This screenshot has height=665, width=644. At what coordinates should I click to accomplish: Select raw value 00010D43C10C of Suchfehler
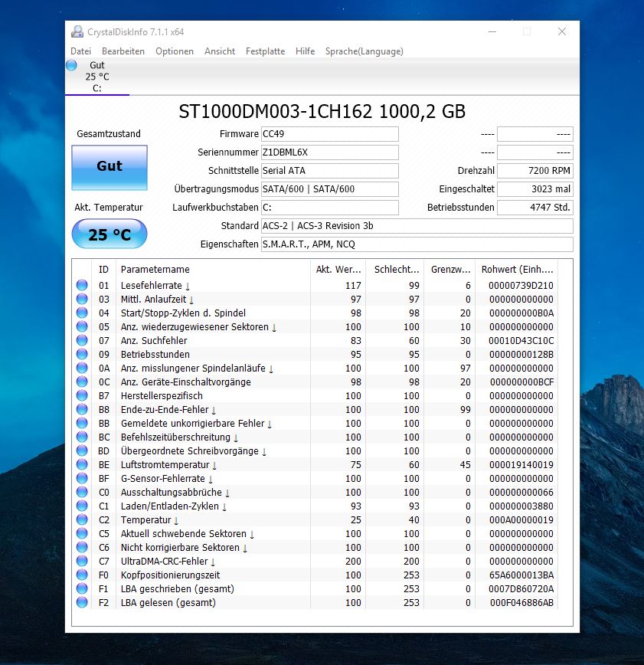(521, 341)
